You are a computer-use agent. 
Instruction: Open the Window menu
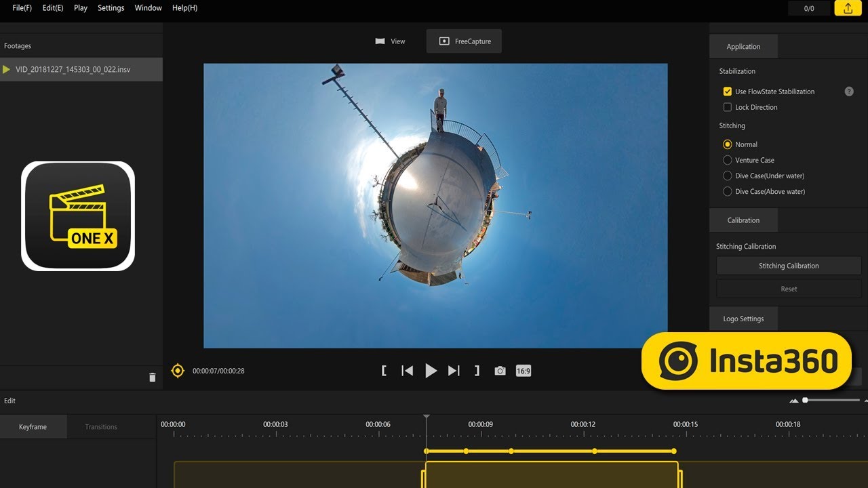click(148, 8)
